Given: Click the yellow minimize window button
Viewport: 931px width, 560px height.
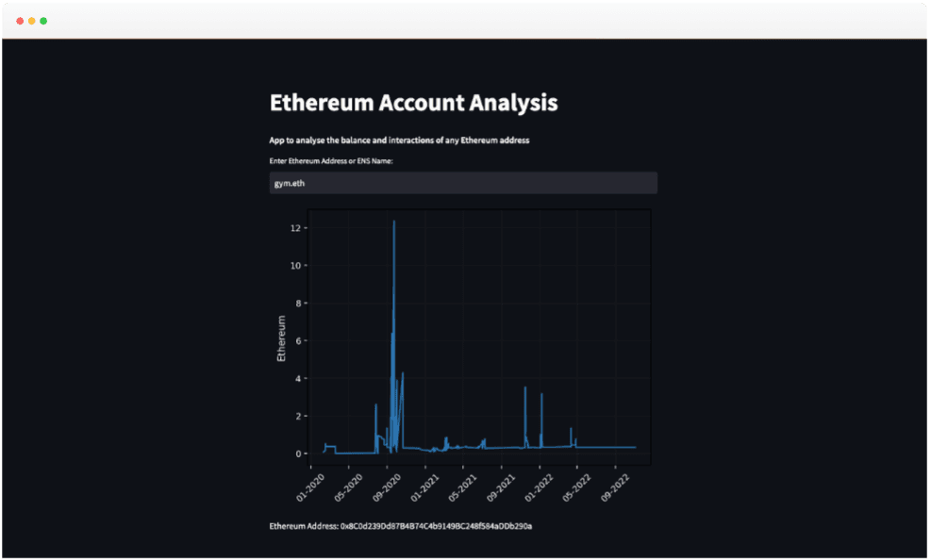Looking at the screenshot, I should click(x=32, y=21).
